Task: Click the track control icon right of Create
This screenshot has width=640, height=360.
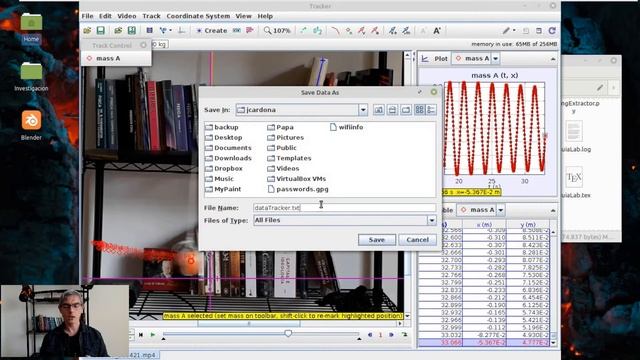Action: pyautogui.click(x=237, y=31)
